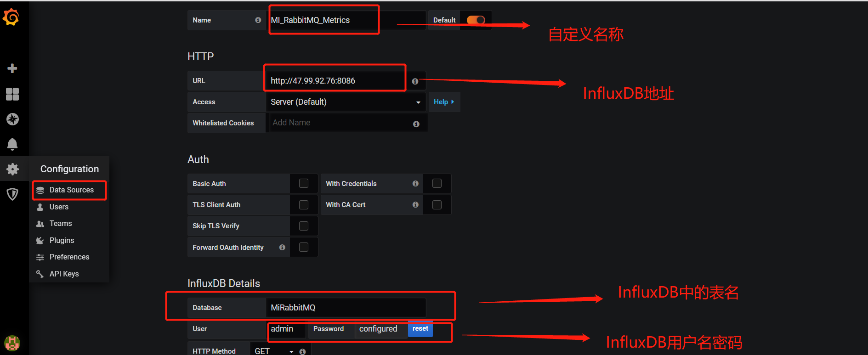Select Plugins in Configuration menu
Screen dimensions: 868x355
tap(62, 241)
